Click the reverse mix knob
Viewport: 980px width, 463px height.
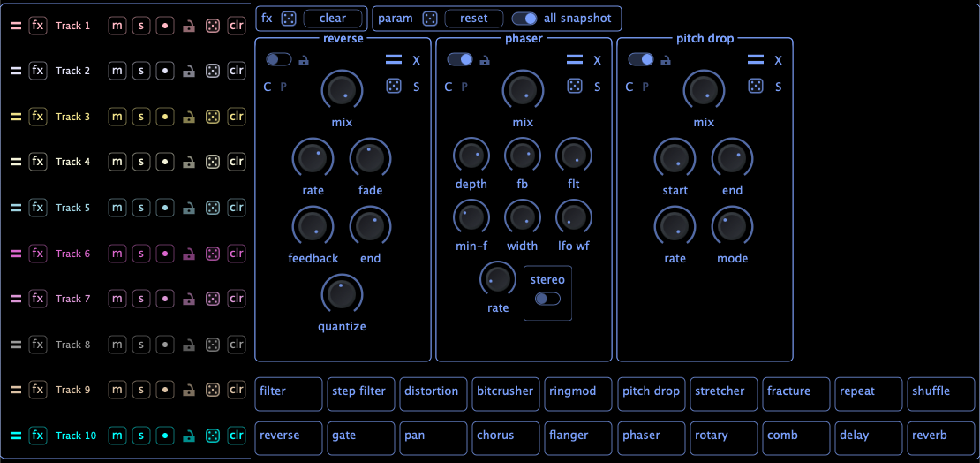pyautogui.click(x=342, y=90)
